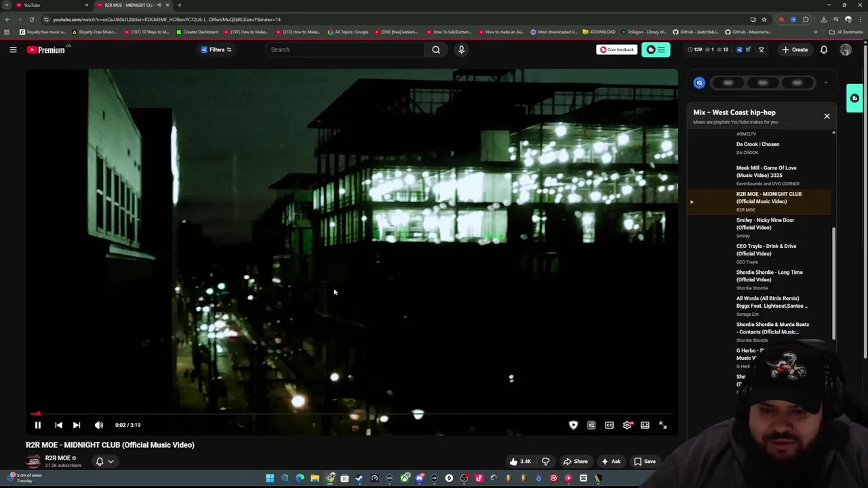
Task: Open the YouTube guide hamburger menu
Action: coord(13,49)
